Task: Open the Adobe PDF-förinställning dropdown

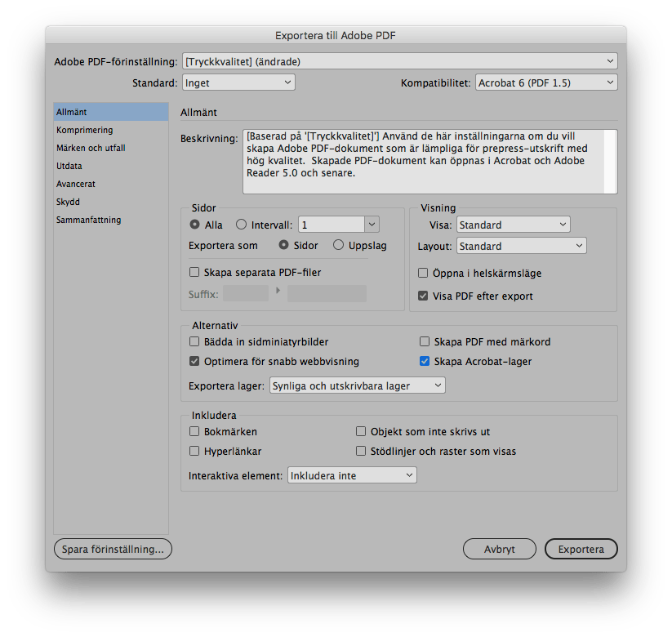Action: tap(399, 61)
